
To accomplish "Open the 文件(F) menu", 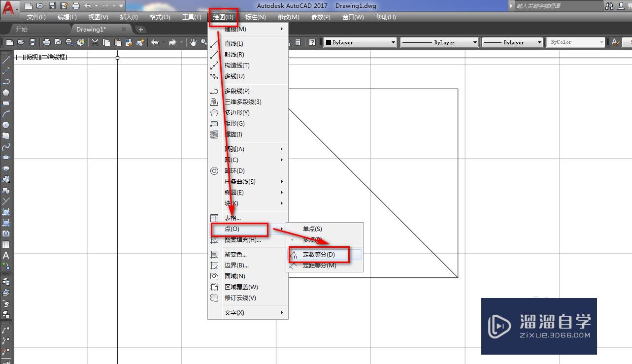I will pyautogui.click(x=36, y=17).
